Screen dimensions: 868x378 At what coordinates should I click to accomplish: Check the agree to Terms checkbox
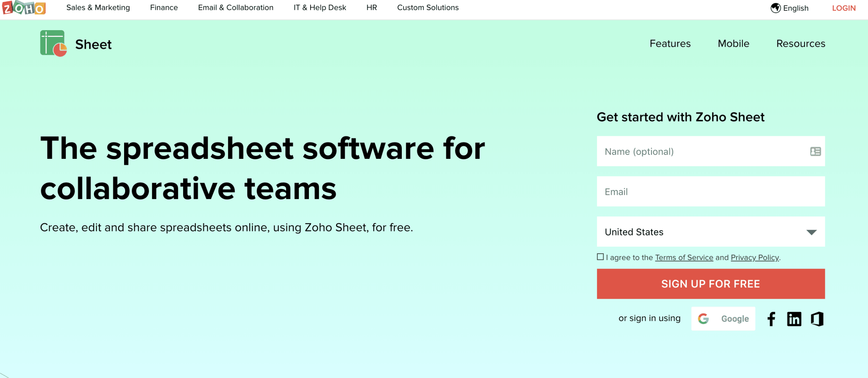(x=600, y=257)
